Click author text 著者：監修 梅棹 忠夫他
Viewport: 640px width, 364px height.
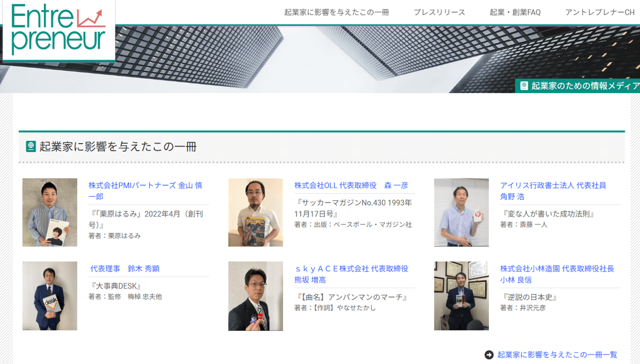(125, 297)
